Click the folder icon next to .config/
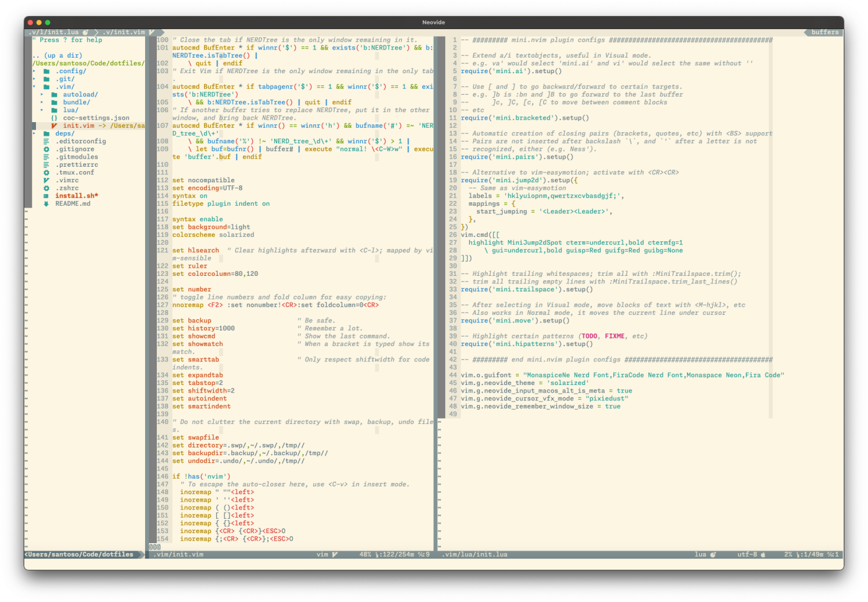 point(46,71)
